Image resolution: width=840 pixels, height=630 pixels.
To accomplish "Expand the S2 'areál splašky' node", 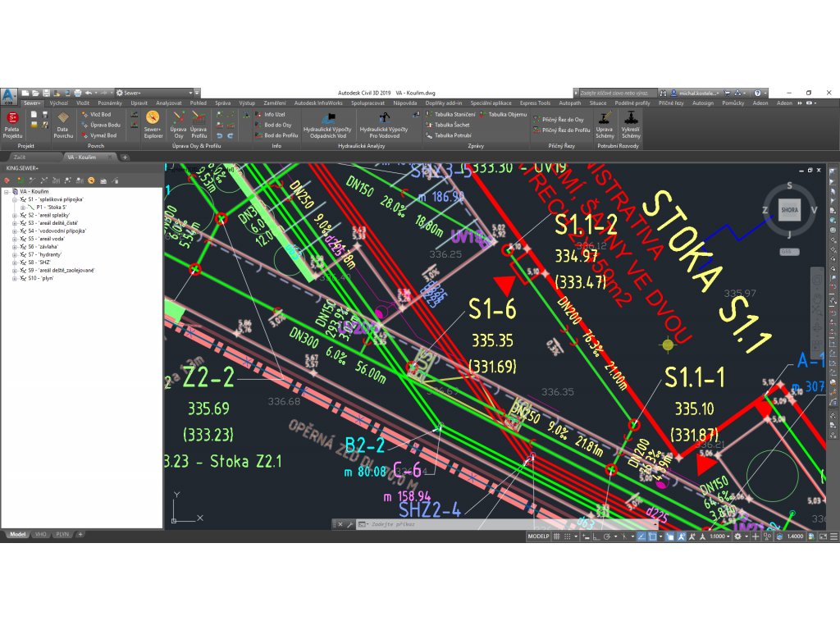I will [15, 216].
